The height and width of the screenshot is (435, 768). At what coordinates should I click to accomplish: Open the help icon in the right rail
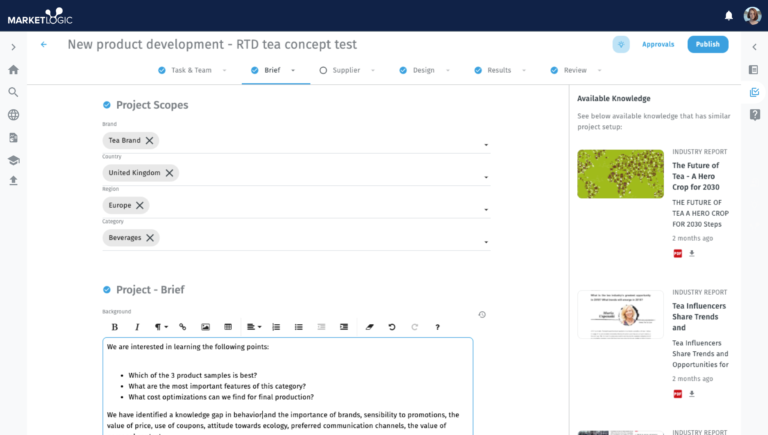(755, 115)
